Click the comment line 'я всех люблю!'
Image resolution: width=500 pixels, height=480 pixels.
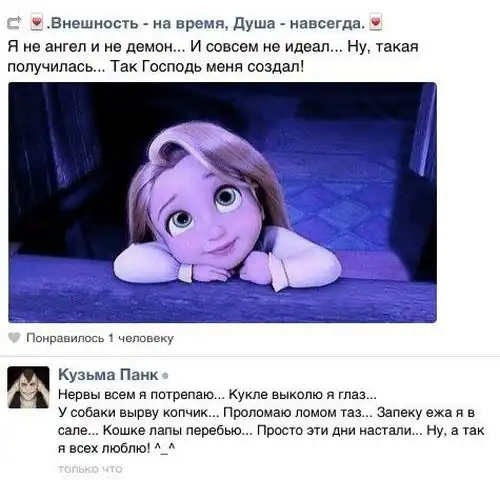[x=104, y=449]
